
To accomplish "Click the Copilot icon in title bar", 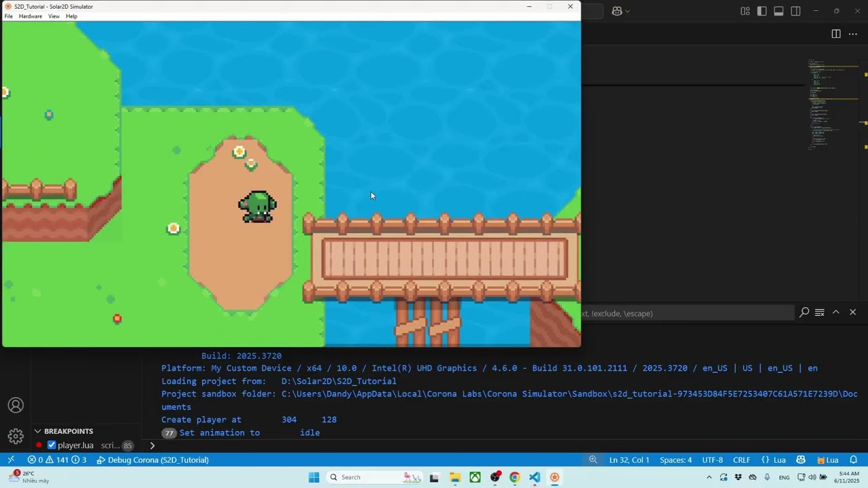I will 616,11.
